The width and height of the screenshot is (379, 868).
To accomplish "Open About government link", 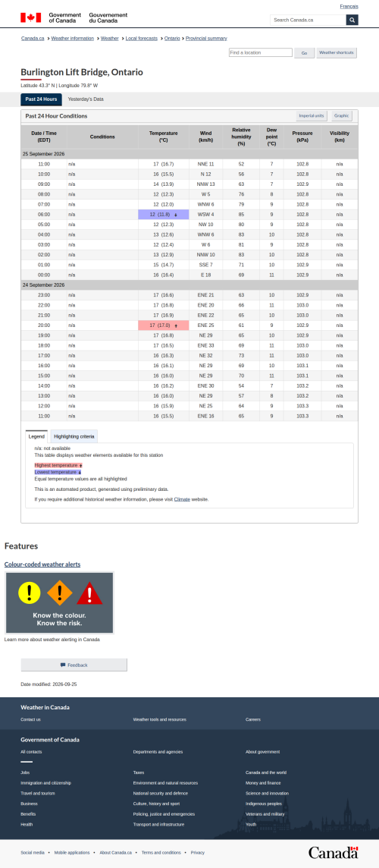I will coord(263,752).
